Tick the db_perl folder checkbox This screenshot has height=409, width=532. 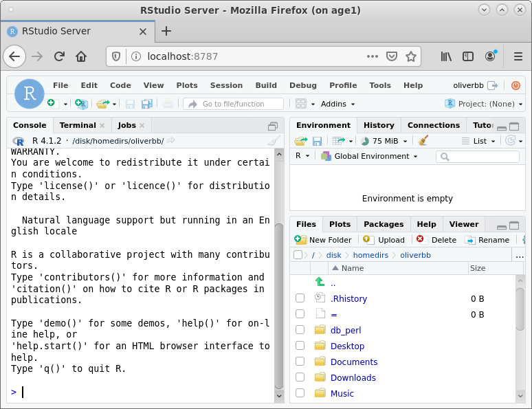(300, 330)
